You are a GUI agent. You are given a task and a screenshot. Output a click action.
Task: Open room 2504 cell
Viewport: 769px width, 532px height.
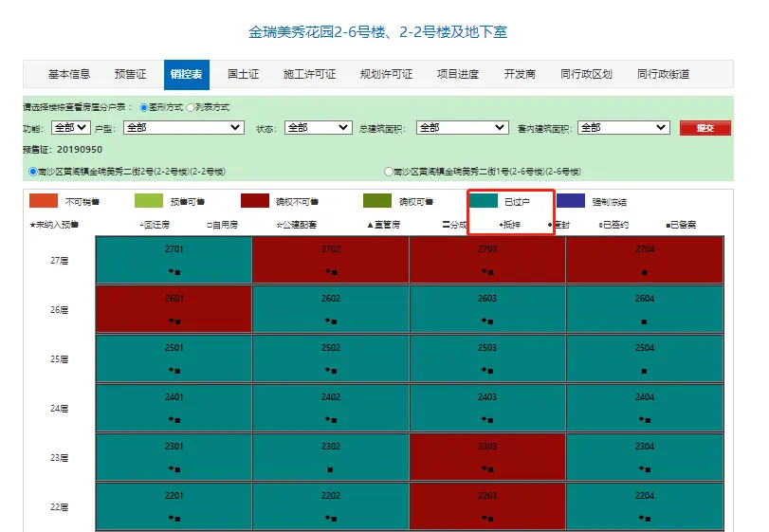645,358
